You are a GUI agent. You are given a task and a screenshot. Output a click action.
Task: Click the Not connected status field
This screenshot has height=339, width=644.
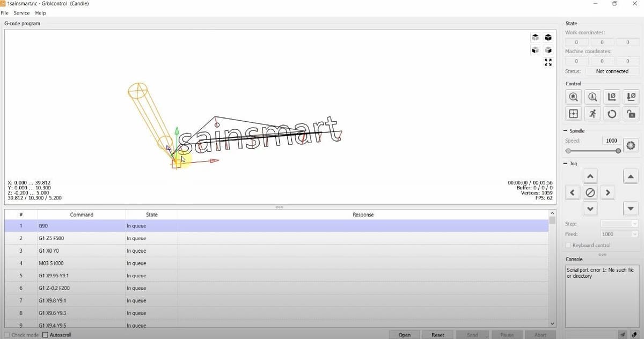pyautogui.click(x=612, y=71)
